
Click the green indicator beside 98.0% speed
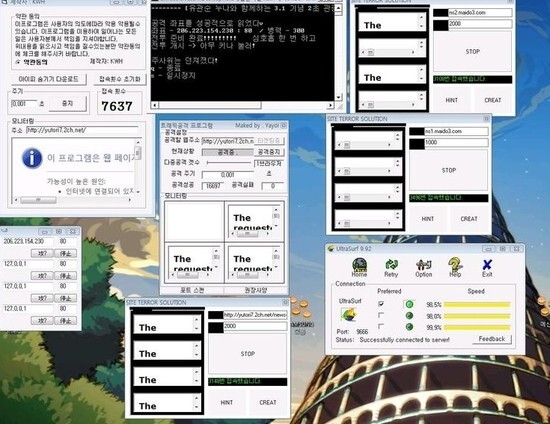(x=409, y=316)
